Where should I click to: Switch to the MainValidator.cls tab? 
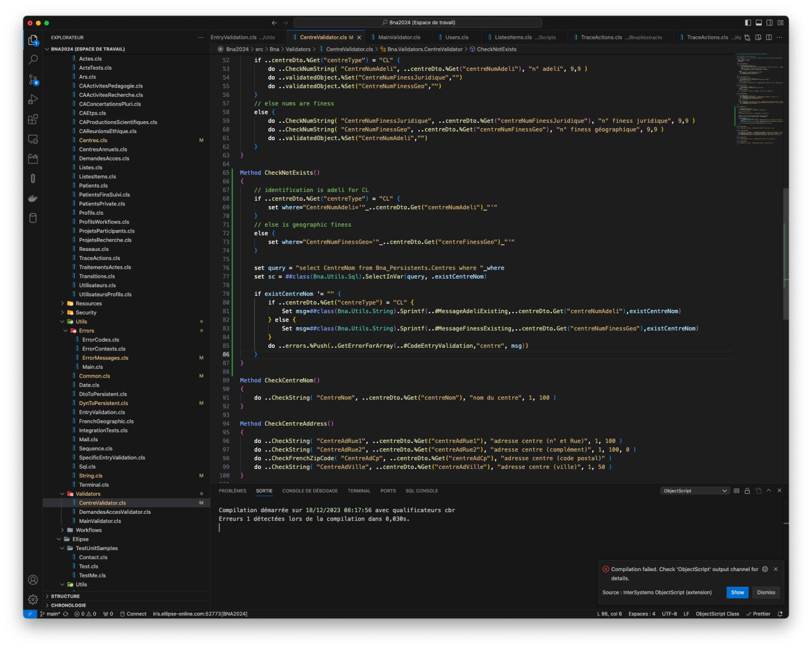point(399,37)
